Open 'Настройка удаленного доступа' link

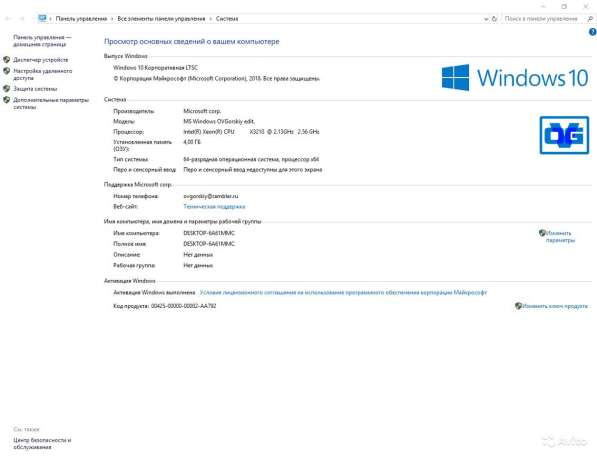(42, 74)
